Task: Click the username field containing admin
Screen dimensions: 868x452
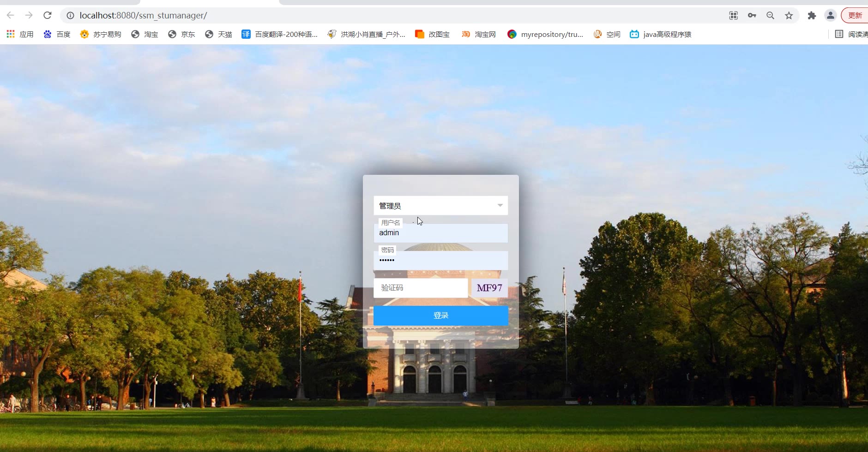Action: click(441, 233)
